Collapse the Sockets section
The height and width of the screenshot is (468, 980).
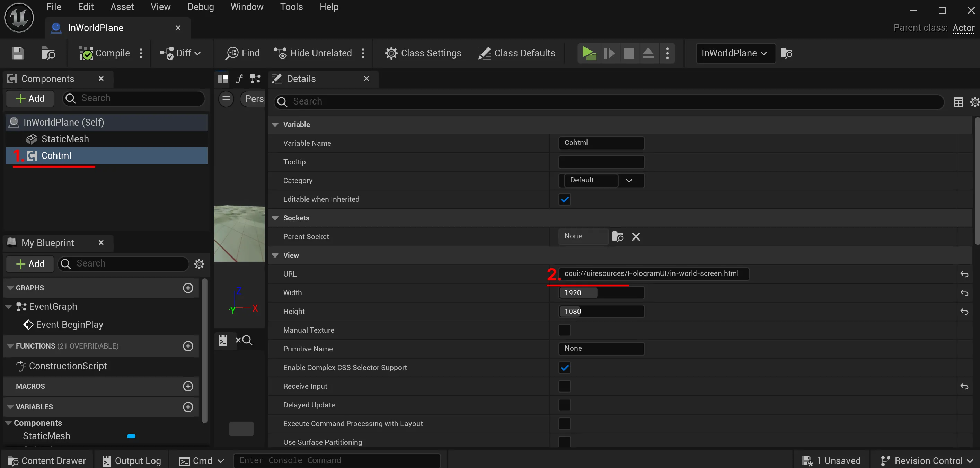coord(275,218)
